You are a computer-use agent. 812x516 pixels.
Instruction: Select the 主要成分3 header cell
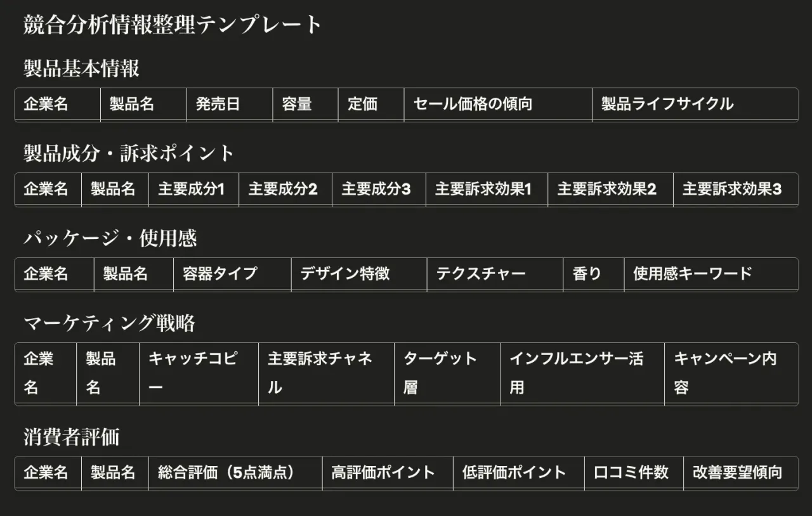(379, 190)
